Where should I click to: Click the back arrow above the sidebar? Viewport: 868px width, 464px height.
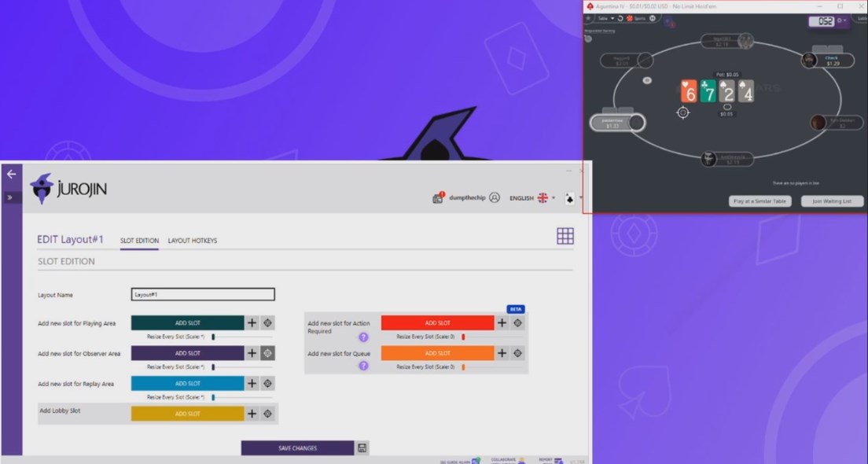11,174
